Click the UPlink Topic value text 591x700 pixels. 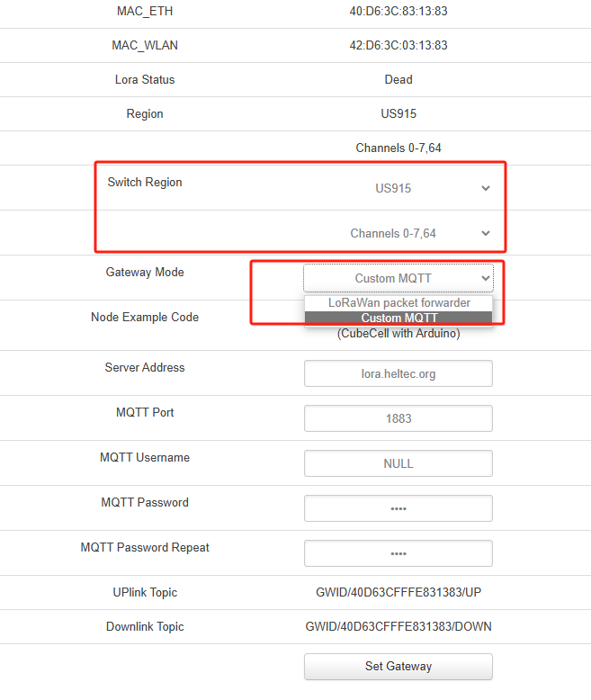(x=398, y=592)
